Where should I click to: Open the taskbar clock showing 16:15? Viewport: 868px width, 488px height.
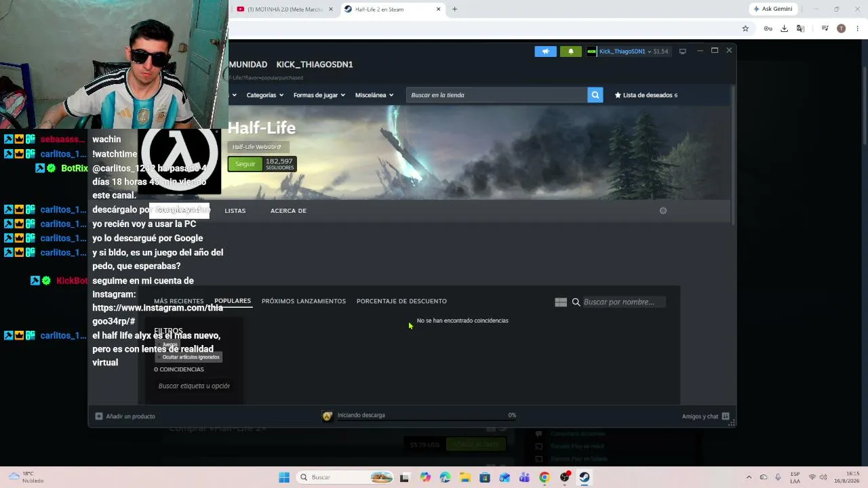pyautogui.click(x=845, y=477)
